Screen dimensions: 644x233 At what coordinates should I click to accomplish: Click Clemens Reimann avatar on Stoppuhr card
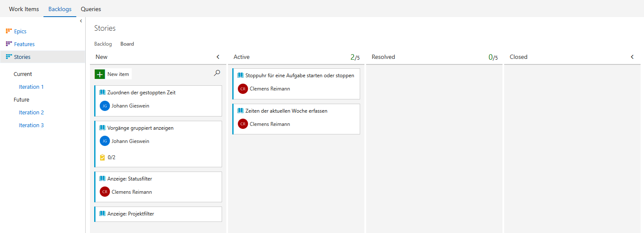point(243,89)
